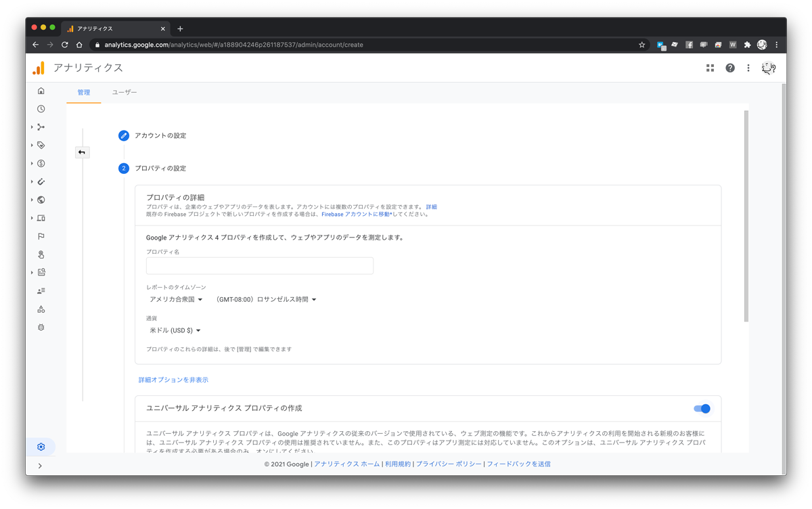Select the devices tech icon in the sidebar

(41, 218)
